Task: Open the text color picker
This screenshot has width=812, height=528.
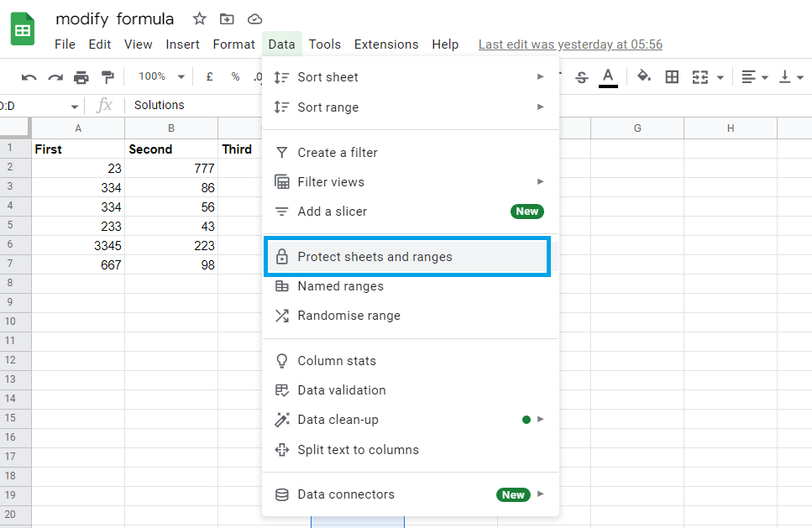Action: (608, 76)
